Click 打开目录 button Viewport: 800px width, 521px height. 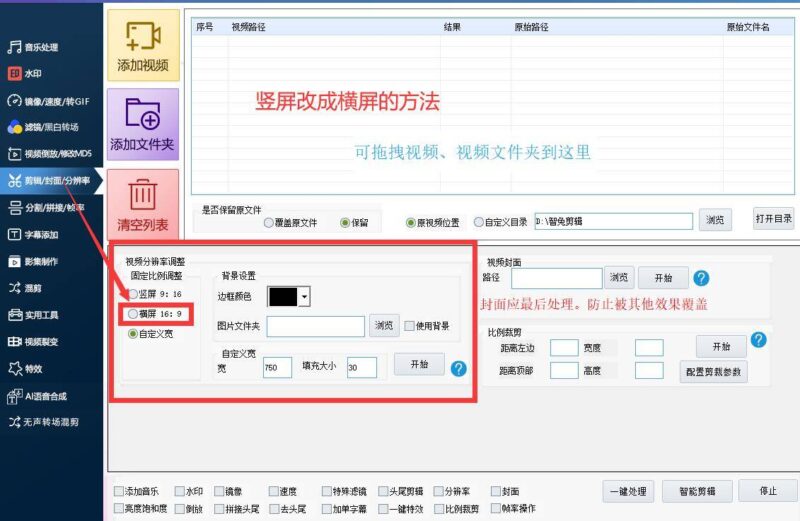click(773, 218)
